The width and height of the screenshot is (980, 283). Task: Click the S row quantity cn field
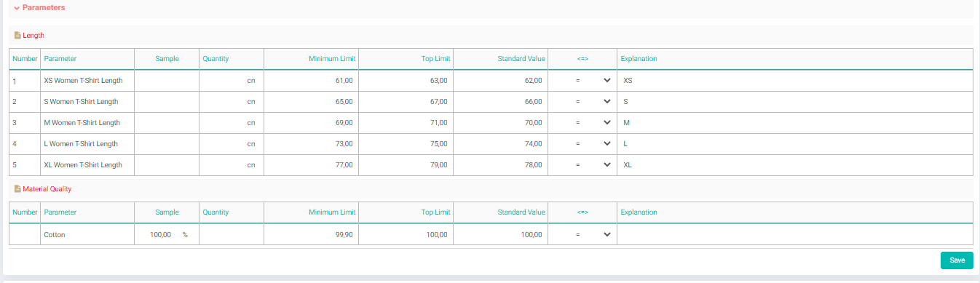[232, 101]
